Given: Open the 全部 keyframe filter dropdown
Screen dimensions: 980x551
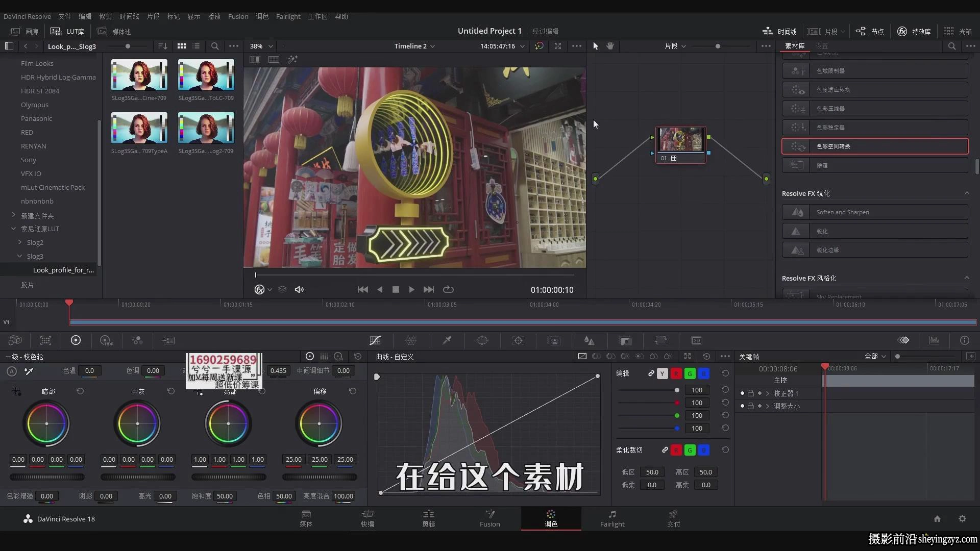Looking at the screenshot, I should click(x=875, y=356).
